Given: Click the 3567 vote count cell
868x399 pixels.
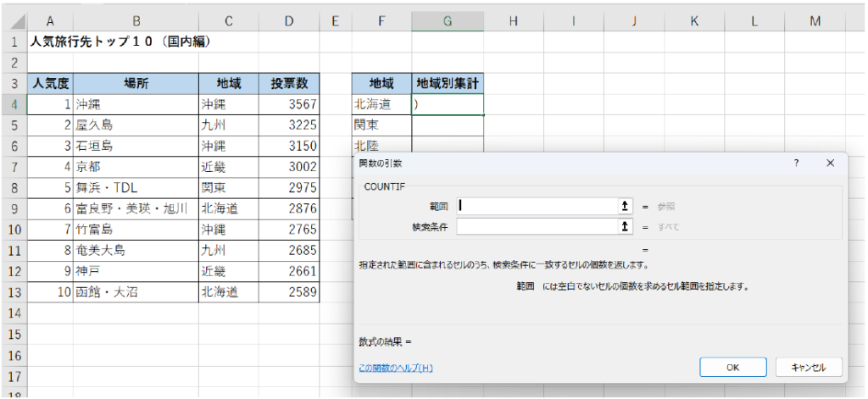Looking at the screenshot, I should tap(290, 104).
